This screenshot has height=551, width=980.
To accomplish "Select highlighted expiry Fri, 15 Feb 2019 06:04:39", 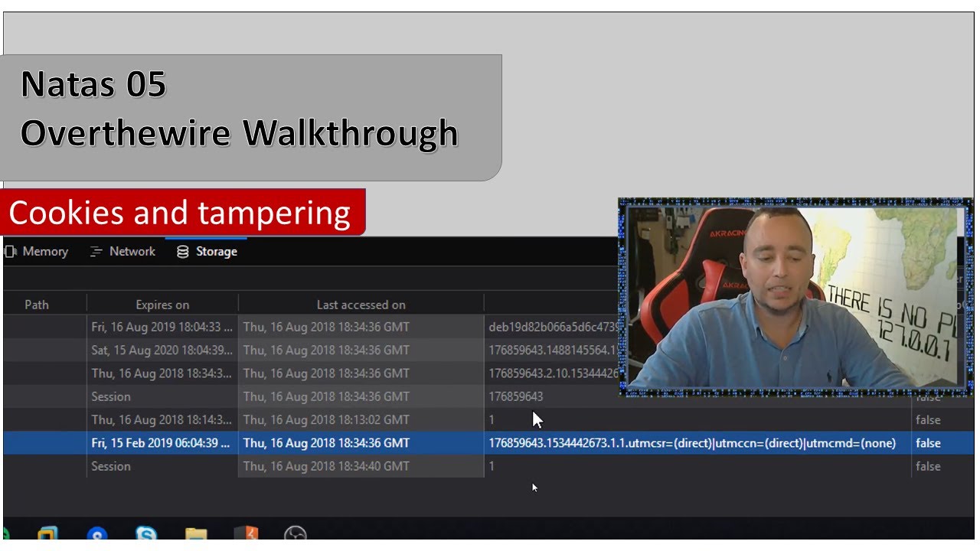I will [162, 443].
